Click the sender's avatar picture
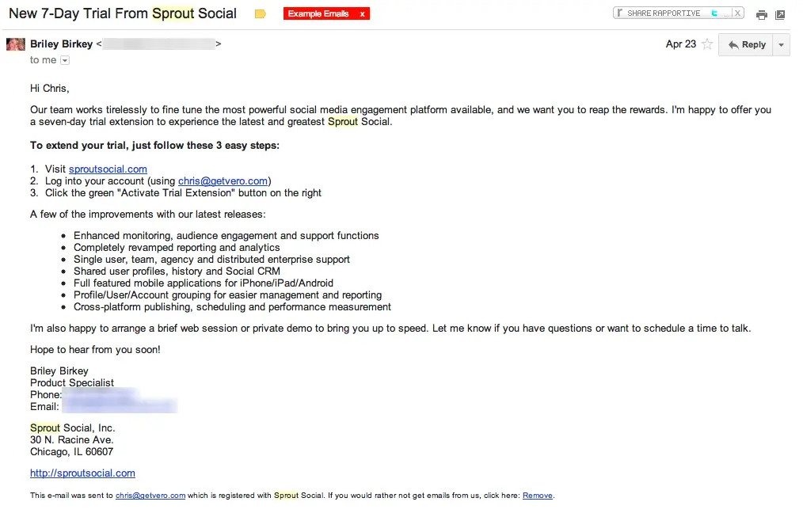This screenshot has height=532, width=803. pos(15,44)
